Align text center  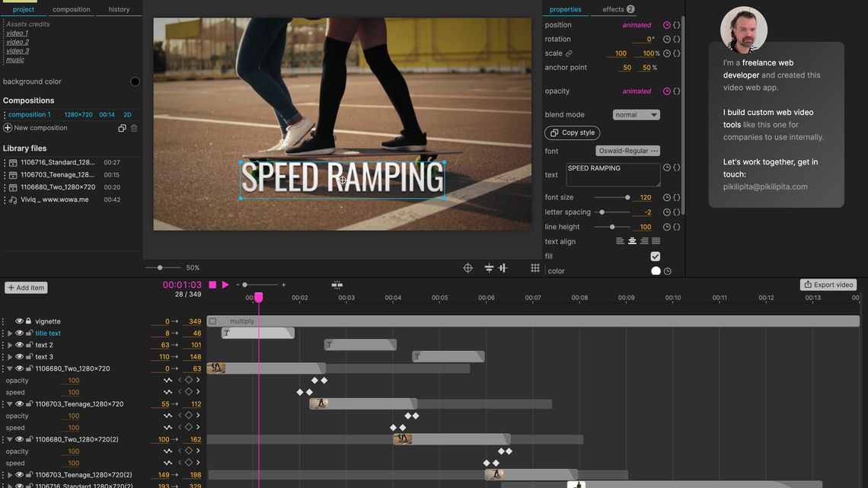(632, 241)
